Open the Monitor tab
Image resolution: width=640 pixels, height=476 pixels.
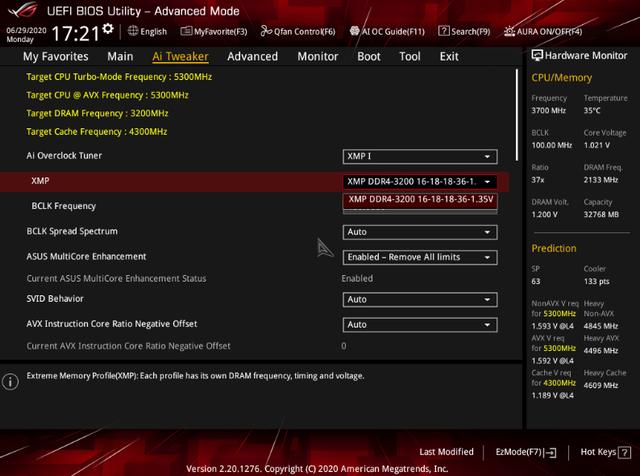coord(318,56)
